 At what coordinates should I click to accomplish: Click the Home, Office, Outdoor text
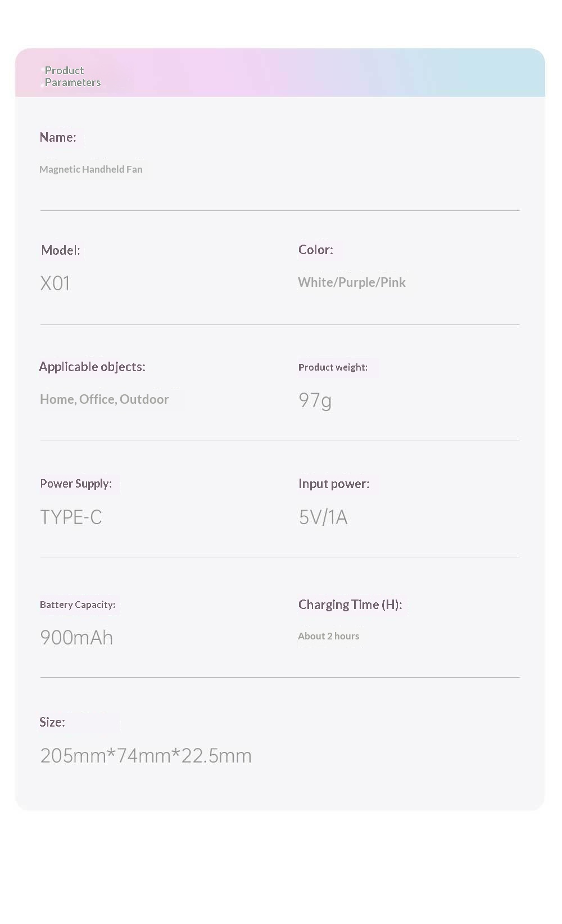pos(105,399)
